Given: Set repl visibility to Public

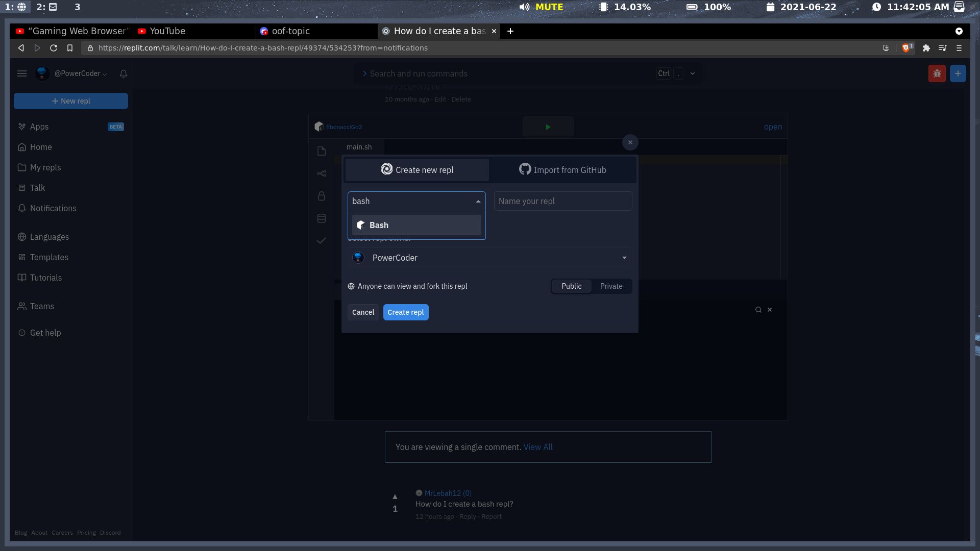Looking at the screenshot, I should (571, 286).
